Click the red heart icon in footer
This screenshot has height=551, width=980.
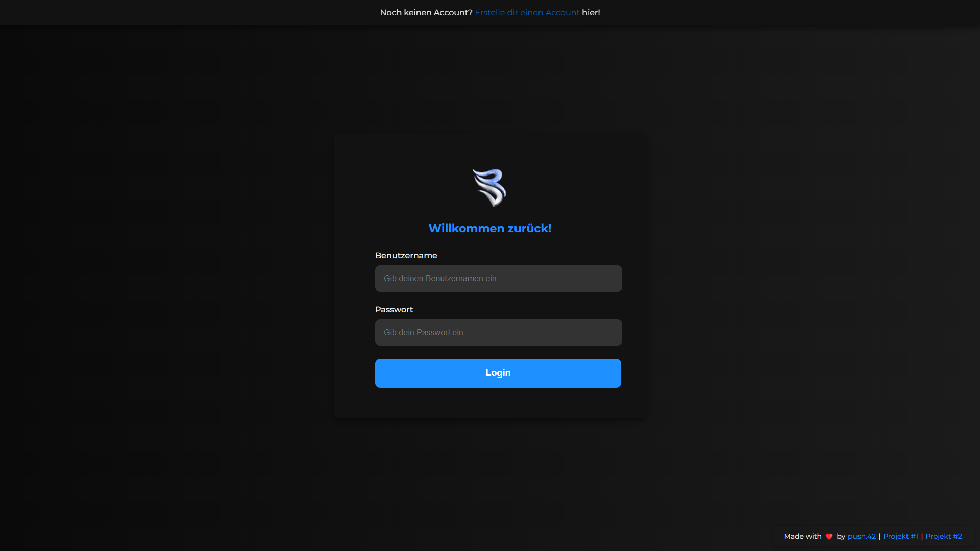tap(829, 536)
